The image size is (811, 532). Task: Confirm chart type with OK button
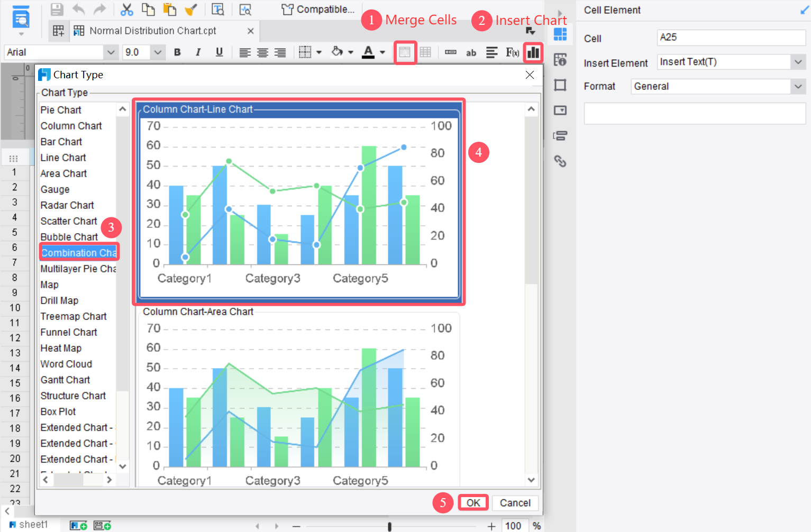473,502
